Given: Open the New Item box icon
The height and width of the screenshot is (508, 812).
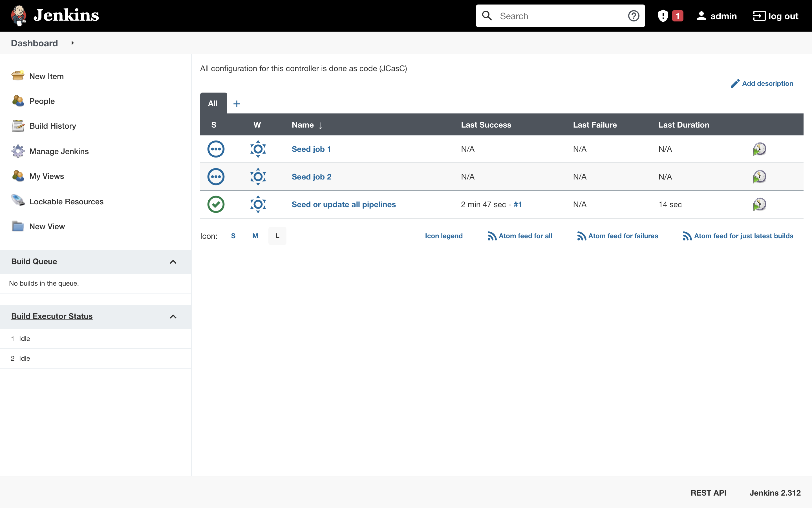Looking at the screenshot, I should (x=18, y=76).
